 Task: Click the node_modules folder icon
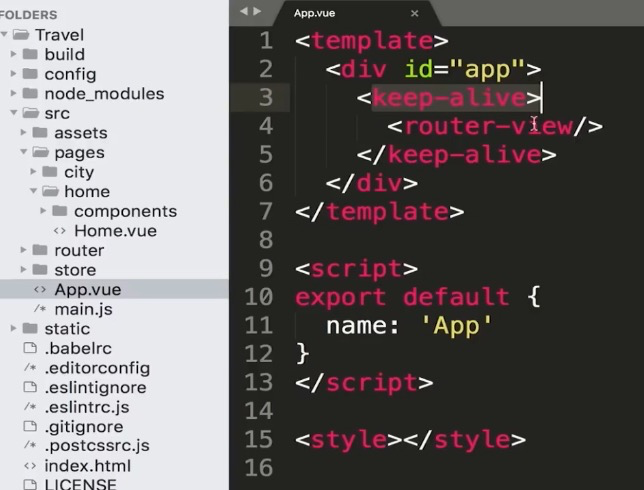pos(30,93)
